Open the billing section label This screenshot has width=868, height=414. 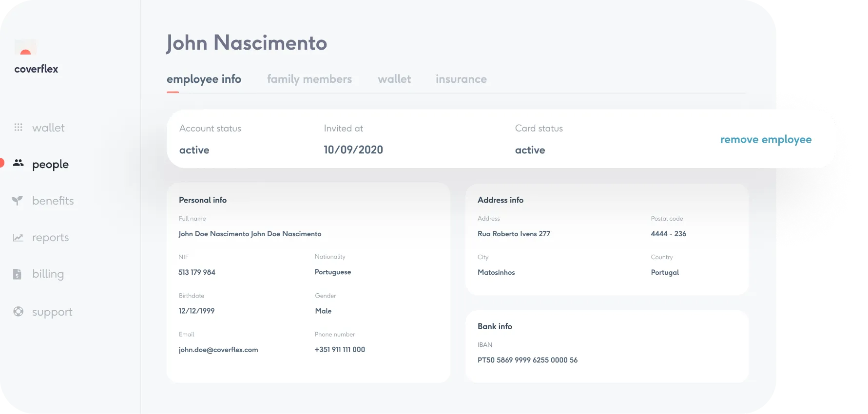pos(48,274)
